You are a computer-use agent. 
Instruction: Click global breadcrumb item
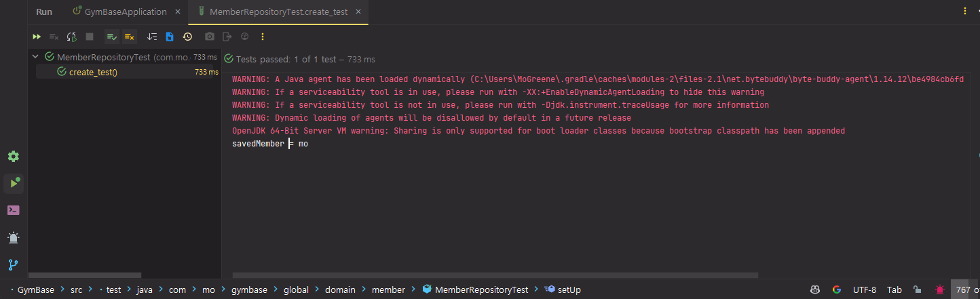pos(296,290)
